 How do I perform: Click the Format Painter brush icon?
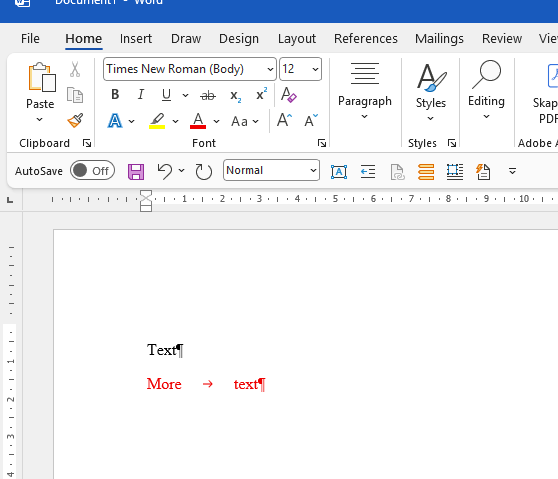click(75, 121)
